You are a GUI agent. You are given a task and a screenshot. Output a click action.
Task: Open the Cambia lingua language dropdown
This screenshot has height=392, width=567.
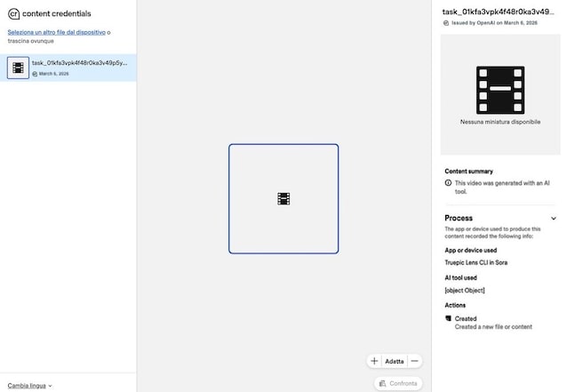(29, 386)
